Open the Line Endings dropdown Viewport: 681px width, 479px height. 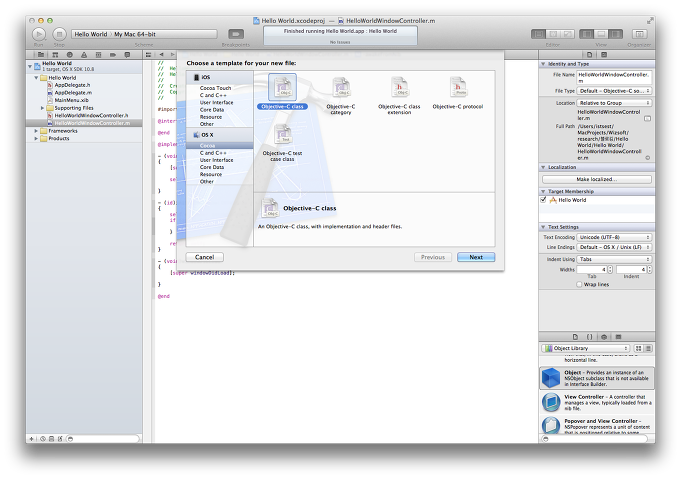[x=614, y=247]
